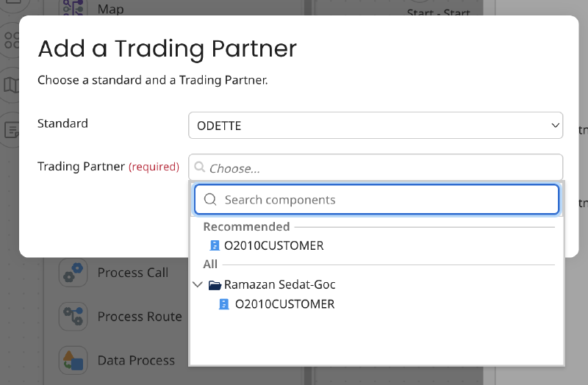This screenshot has height=385, width=588.
Task: Click the Standard field label
Action: click(62, 123)
